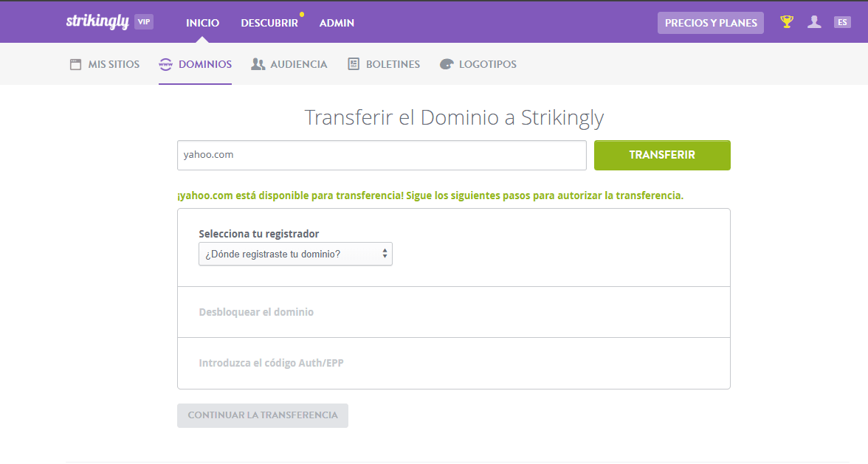Open the registrar selection dropdown
Image resolution: width=868 pixels, height=464 pixels.
(x=295, y=253)
